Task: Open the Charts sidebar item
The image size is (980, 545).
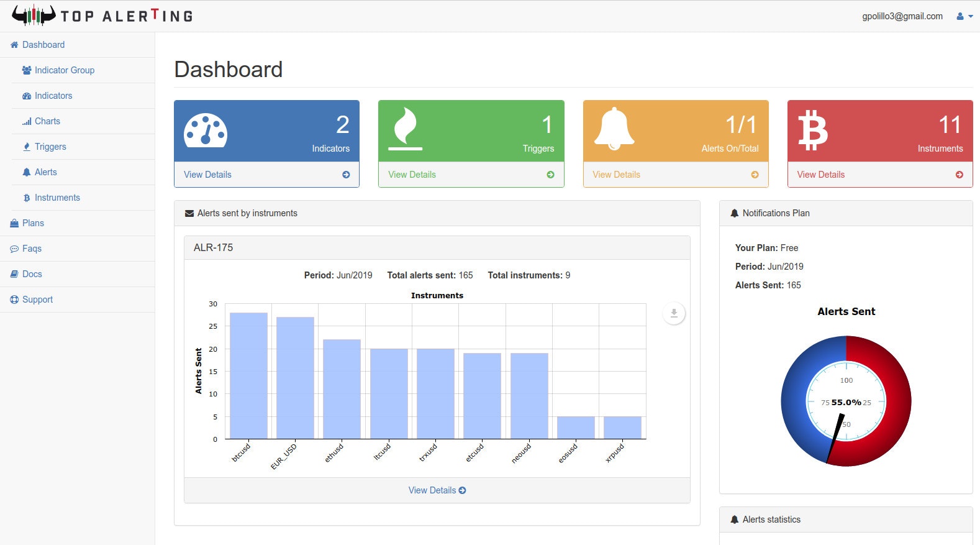Action: (x=83, y=121)
